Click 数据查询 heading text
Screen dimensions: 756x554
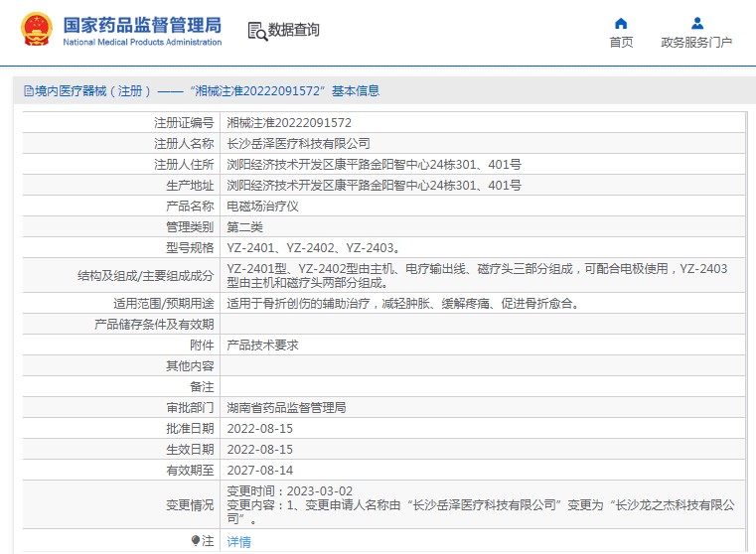294,30
